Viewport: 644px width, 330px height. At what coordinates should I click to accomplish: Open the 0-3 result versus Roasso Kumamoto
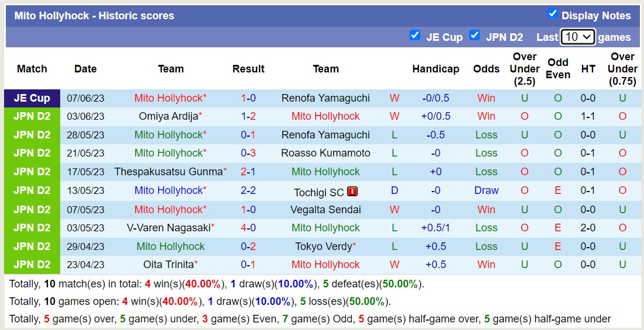[x=248, y=153]
